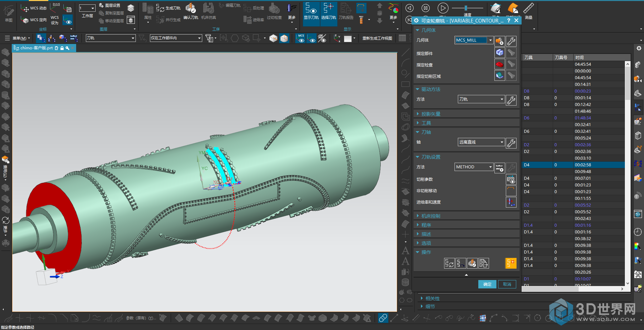This screenshot has height=330, width=644.
Task: Adjust the 速度 playback speed slider
Action: point(466,8)
